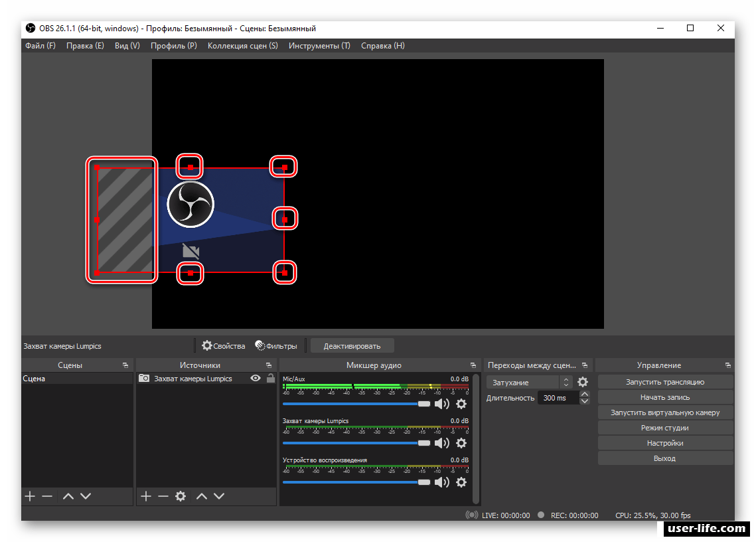This screenshot has width=756, height=542.
Task: Remove selected scene with minus icon
Action: [46, 496]
